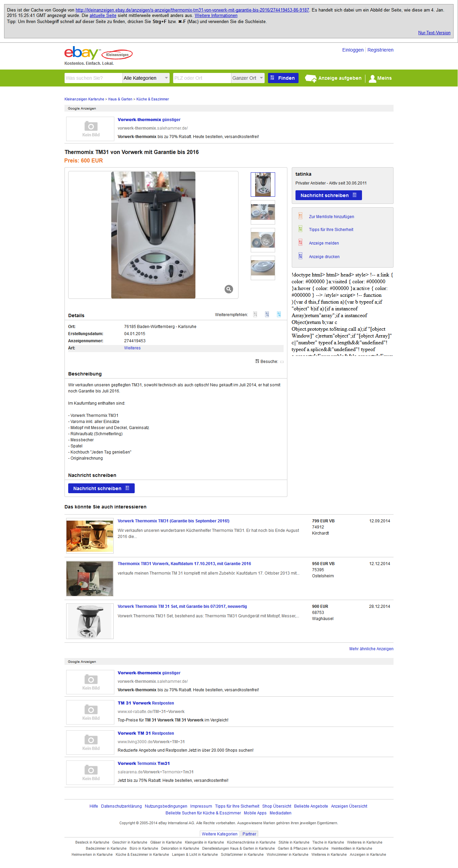
Task: Click Nachricht schreiben under seller tatinka
Action: pos(328,195)
